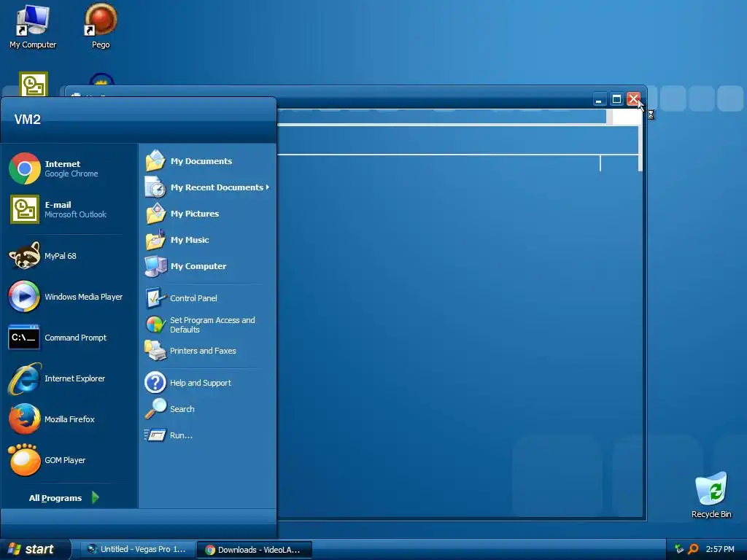The height and width of the screenshot is (560, 747).
Task: Switch to Downloads - VideoLAN Chrome taskbar item
Action: pos(254,550)
